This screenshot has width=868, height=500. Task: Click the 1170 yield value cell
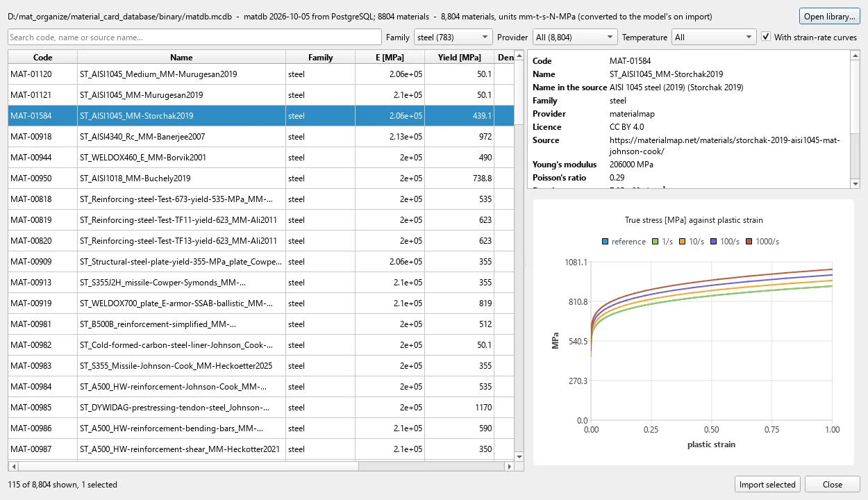coord(460,408)
